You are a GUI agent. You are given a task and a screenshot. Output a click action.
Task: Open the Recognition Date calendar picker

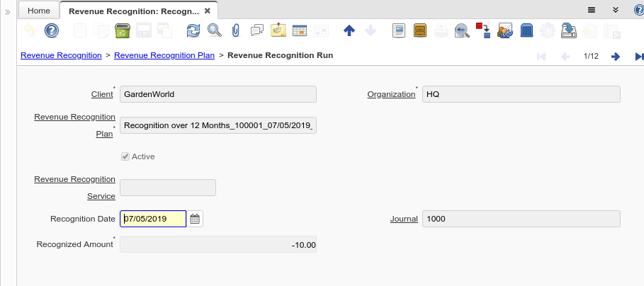(x=196, y=219)
